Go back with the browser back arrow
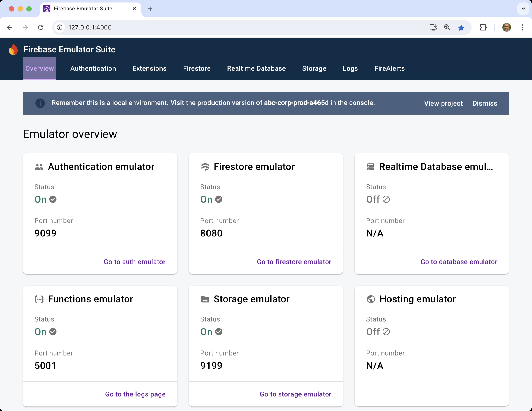The image size is (532, 411). (x=9, y=28)
